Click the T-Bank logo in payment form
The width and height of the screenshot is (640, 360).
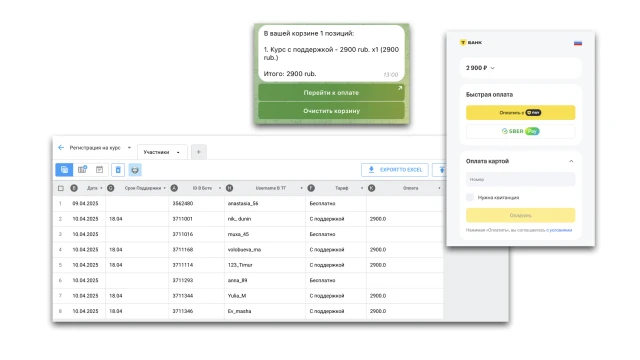tap(471, 42)
